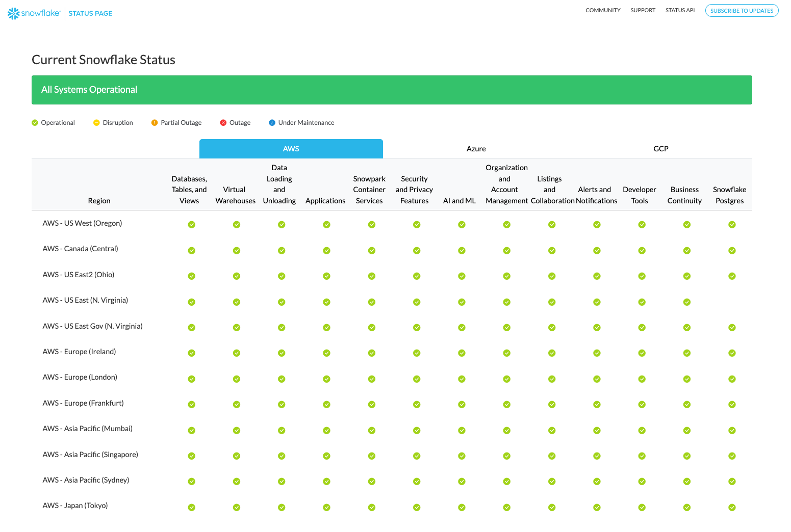Click Frankfurt Organization and Account Management status icon
The width and height of the screenshot is (791, 532).
click(507, 405)
